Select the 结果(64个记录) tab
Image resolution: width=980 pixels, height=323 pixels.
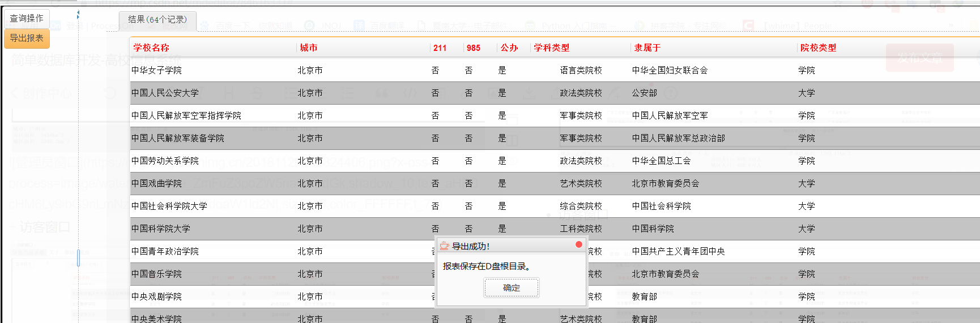click(x=157, y=20)
